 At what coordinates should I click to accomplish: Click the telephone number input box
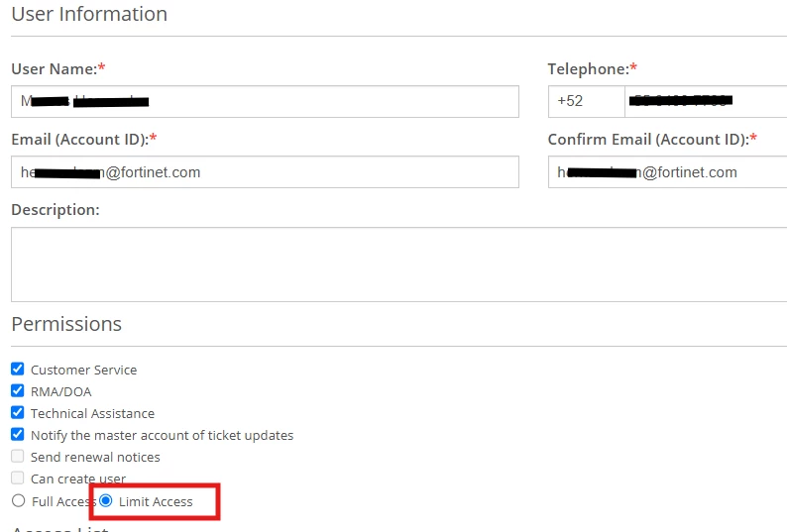pyautogui.click(x=706, y=101)
